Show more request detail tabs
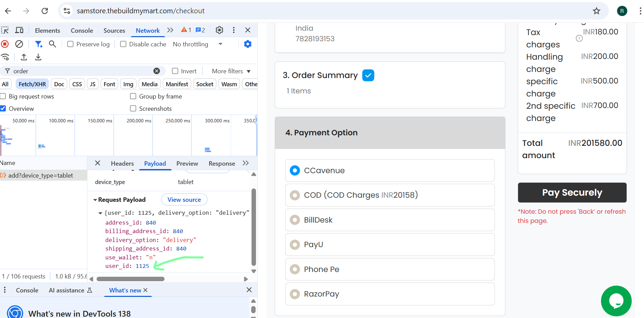Image resolution: width=644 pixels, height=318 pixels. click(246, 163)
